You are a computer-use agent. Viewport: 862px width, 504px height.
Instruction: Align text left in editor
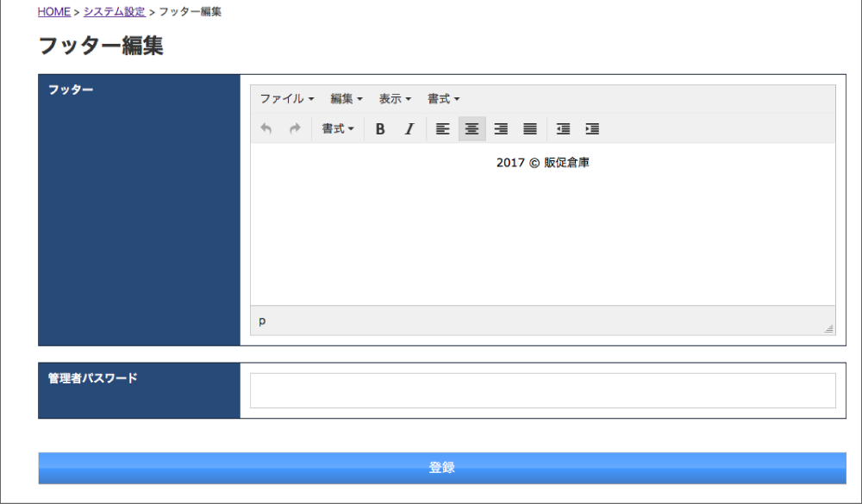[x=442, y=128]
